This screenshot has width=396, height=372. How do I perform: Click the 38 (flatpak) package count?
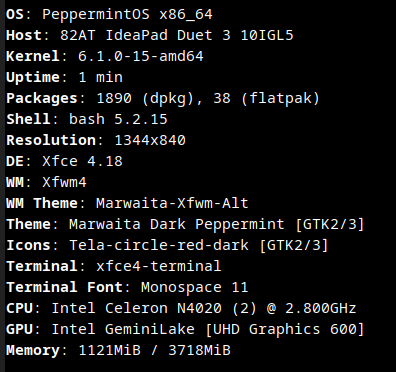click(x=267, y=99)
